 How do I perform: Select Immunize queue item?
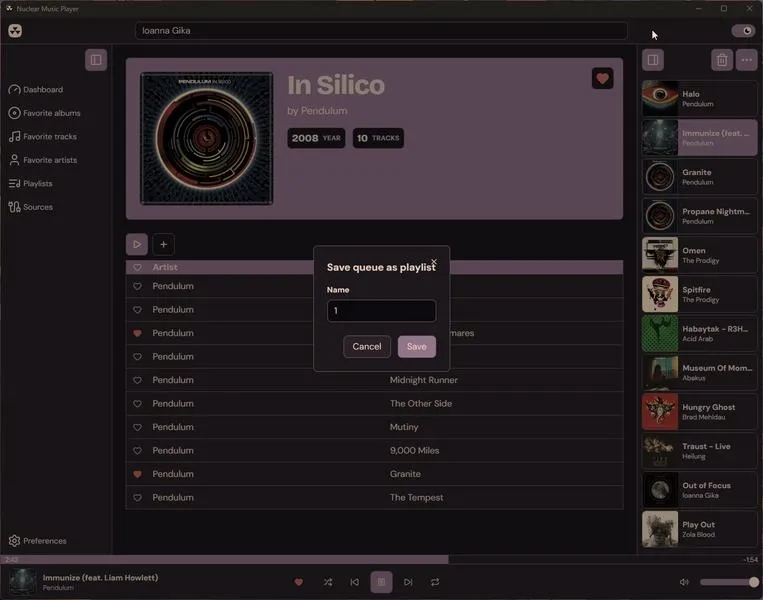[699, 138]
